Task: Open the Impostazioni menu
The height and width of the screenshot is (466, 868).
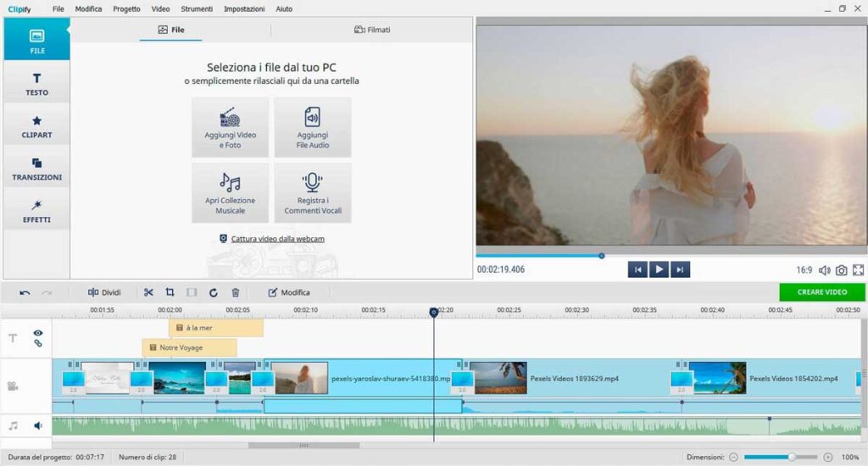Action: point(244,8)
